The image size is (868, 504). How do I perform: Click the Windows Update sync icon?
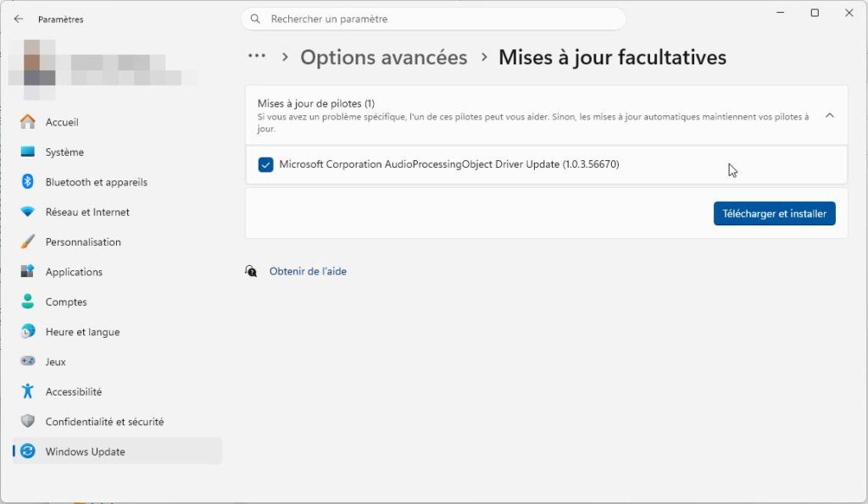coord(28,451)
